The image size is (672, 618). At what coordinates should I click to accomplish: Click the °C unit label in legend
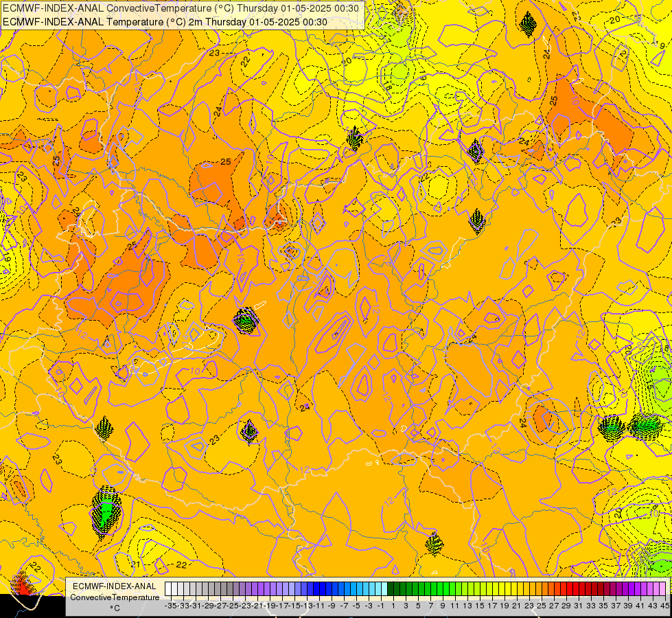pyautogui.click(x=115, y=608)
